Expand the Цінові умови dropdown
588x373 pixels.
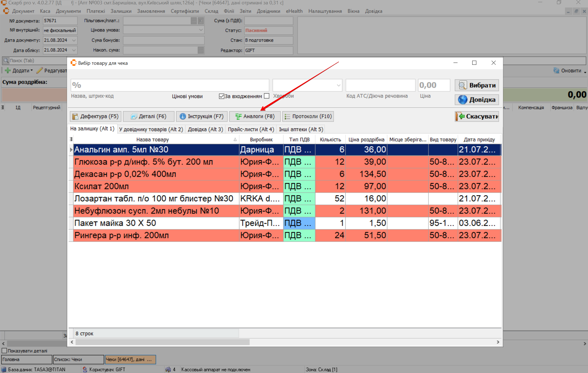tap(338, 85)
